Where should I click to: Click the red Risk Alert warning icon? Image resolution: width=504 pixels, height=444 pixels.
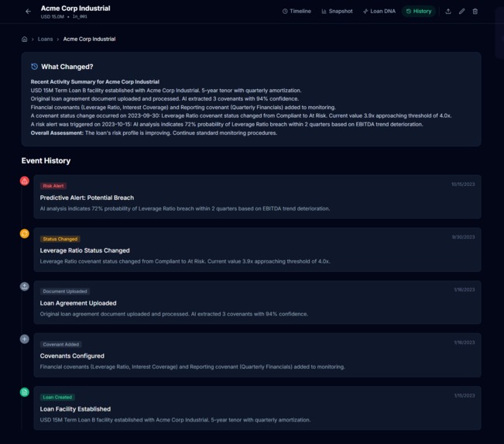click(x=25, y=181)
